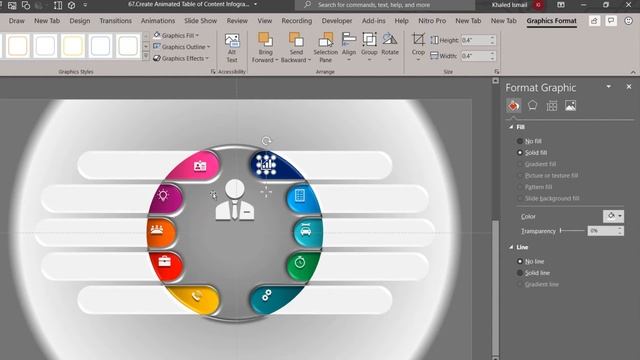Select the Solid line option

click(x=533, y=273)
